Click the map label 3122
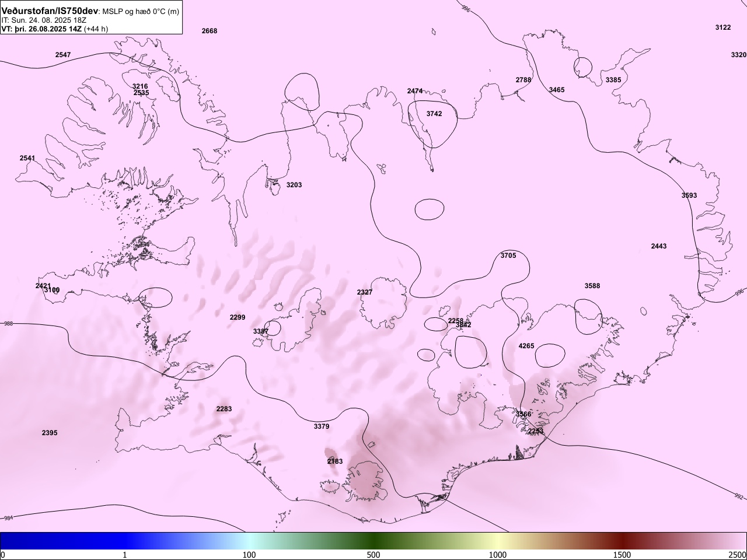This screenshot has height=560, width=747. 723,27
